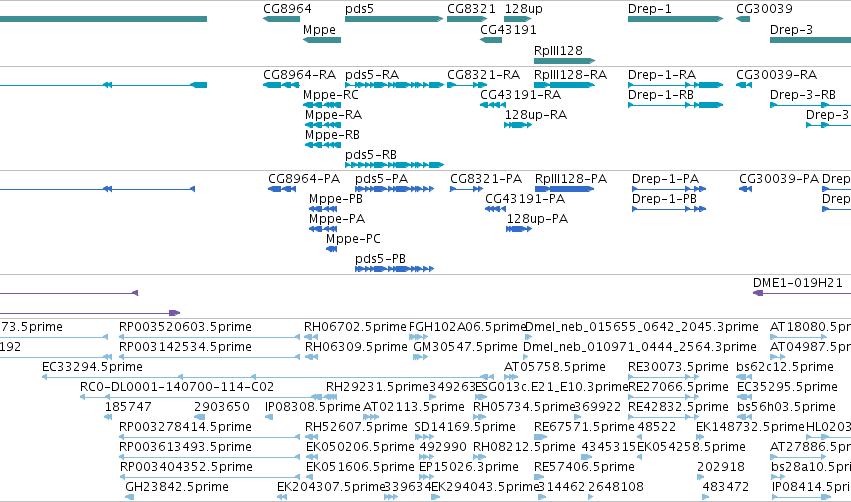Select protein pds5-PA
The height and width of the screenshot is (502, 851).
click(x=395, y=189)
